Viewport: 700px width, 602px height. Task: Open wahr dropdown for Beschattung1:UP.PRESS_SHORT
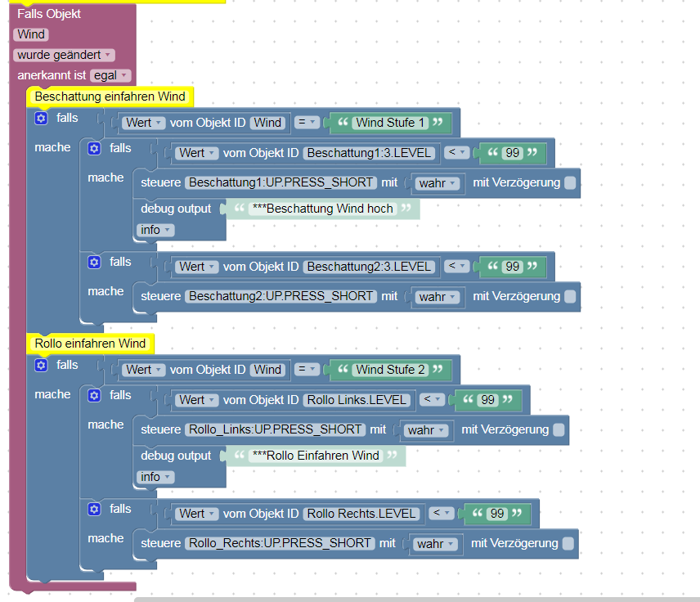[437, 183]
